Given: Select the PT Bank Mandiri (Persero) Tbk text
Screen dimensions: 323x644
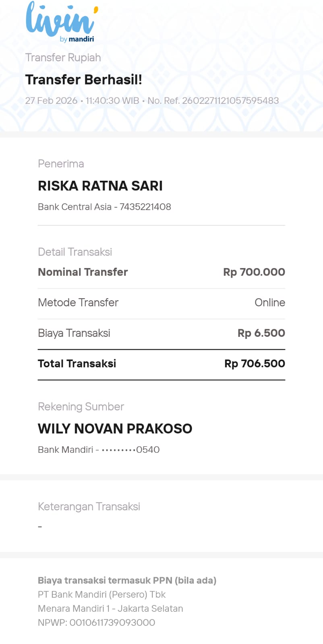Looking at the screenshot, I should tap(101, 594).
